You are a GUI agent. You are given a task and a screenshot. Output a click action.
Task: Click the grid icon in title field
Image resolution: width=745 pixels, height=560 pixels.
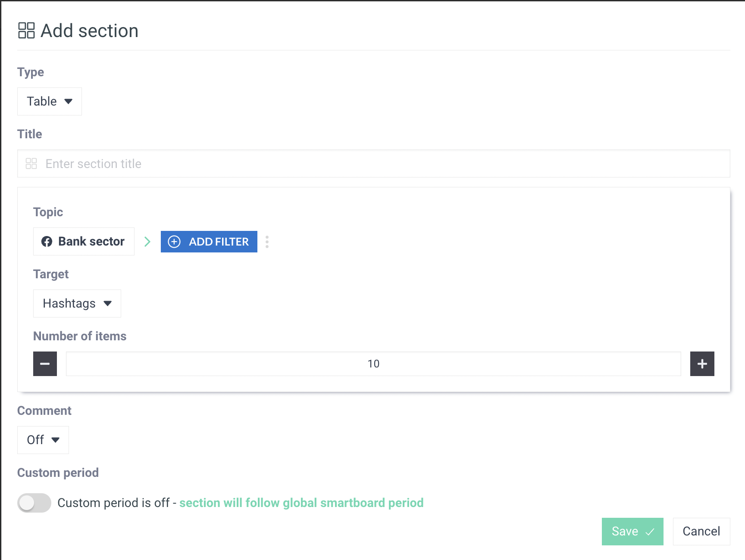click(31, 164)
